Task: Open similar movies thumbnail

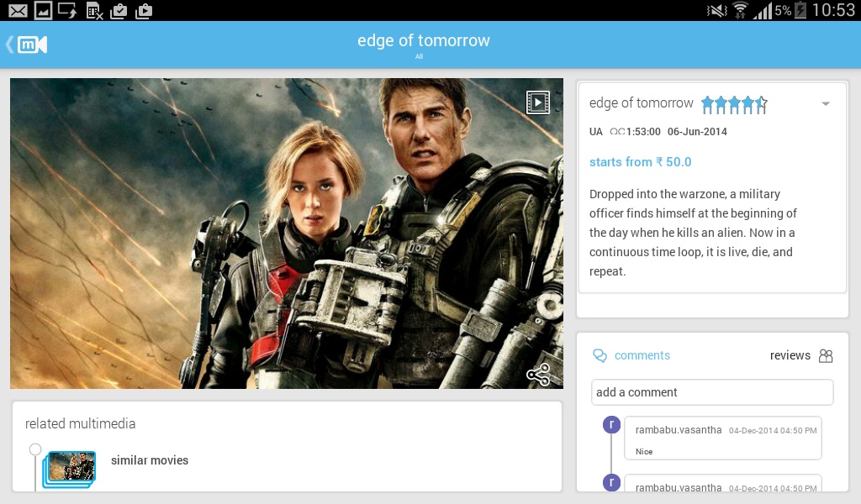Action: click(69, 469)
